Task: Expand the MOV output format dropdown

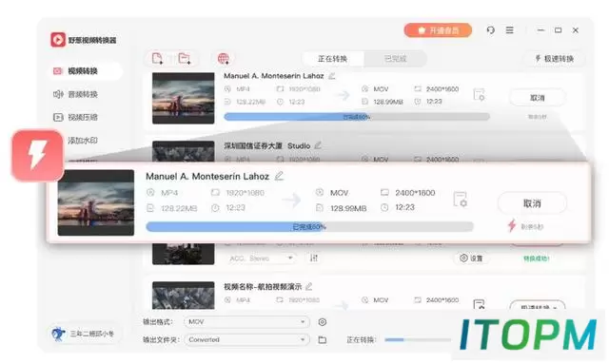Action: 247,321
